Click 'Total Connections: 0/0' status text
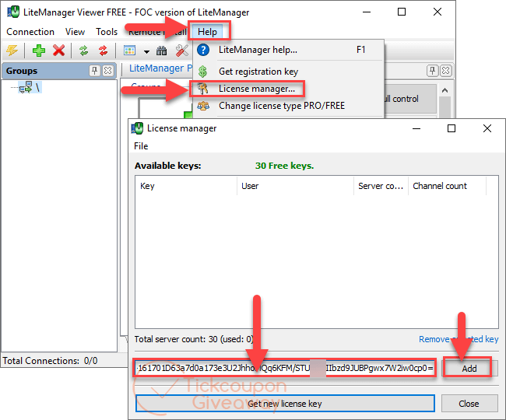Image resolution: width=506 pixels, height=420 pixels. 51,360
